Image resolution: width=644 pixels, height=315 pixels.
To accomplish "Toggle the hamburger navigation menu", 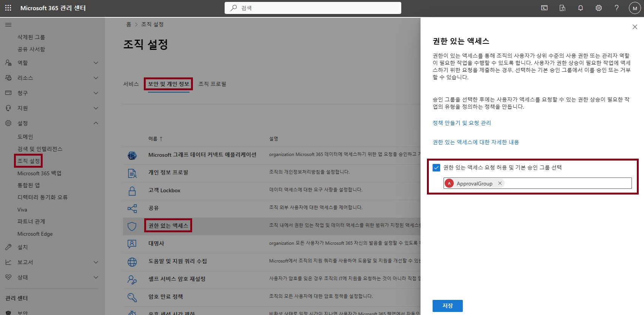I will pyautogui.click(x=8, y=25).
